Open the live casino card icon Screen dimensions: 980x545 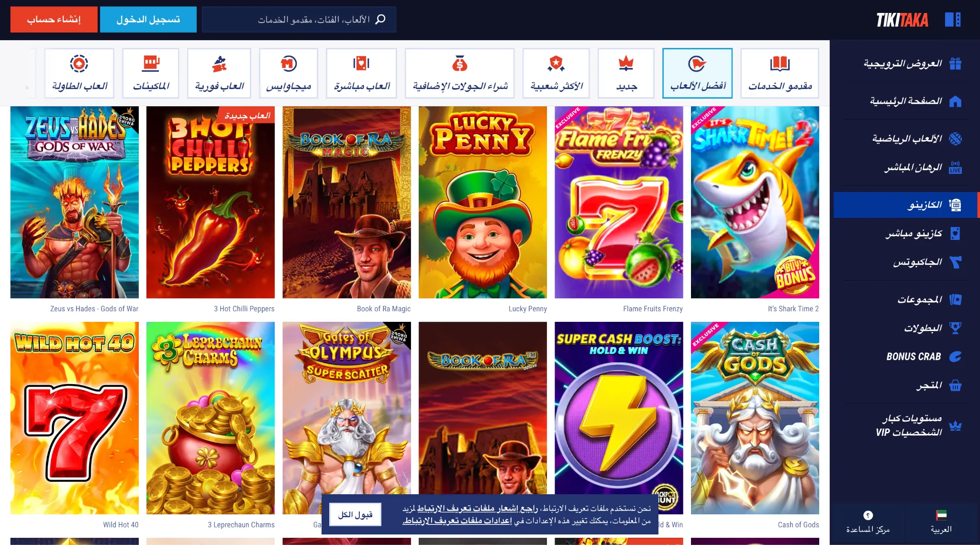click(x=955, y=233)
